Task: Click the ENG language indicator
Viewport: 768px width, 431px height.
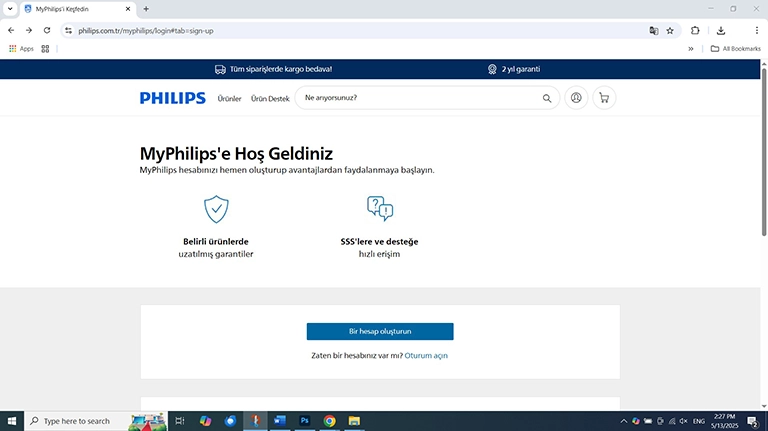Action: 699,421
